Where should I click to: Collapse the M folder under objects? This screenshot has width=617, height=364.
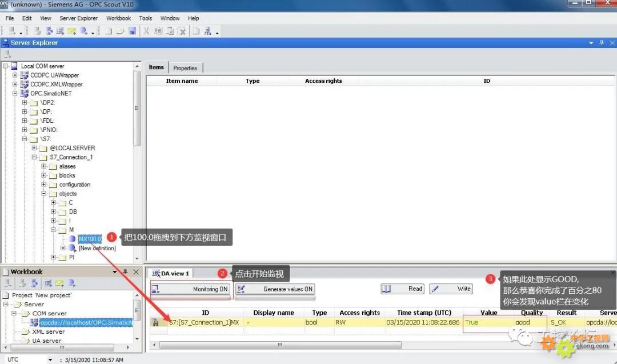(54, 230)
